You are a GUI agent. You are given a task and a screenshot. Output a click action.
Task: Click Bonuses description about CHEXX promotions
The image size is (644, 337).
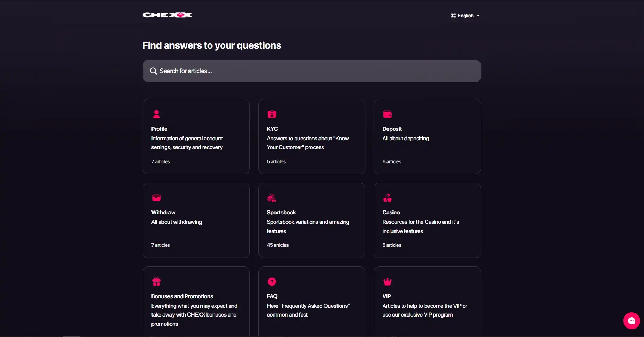pyautogui.click(x=194, y=315)
